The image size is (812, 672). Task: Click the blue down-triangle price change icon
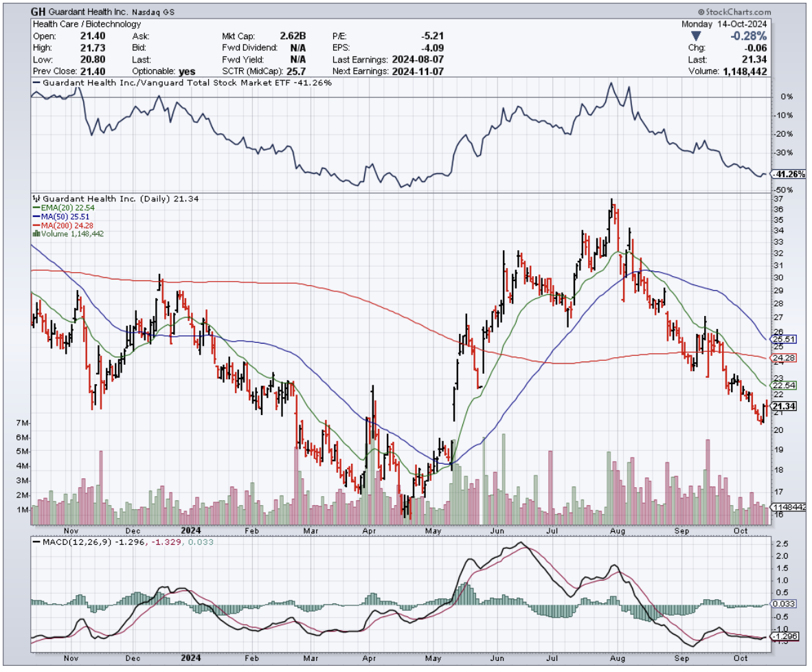pos(696,35)
